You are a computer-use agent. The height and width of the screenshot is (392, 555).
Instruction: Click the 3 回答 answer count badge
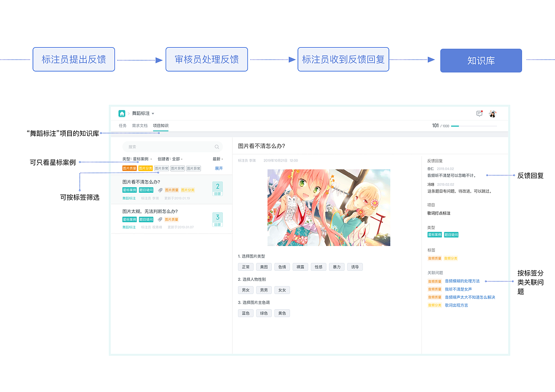click(218, 220)
